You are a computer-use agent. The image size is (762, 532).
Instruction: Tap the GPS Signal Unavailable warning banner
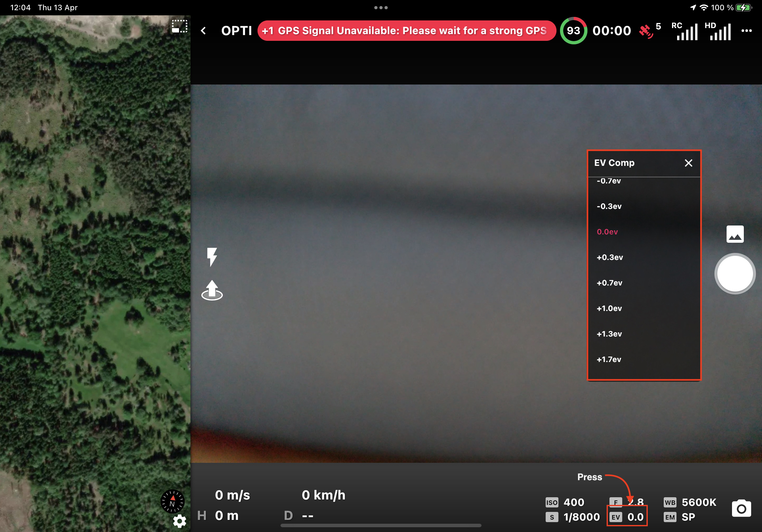[x=407, y=31]
